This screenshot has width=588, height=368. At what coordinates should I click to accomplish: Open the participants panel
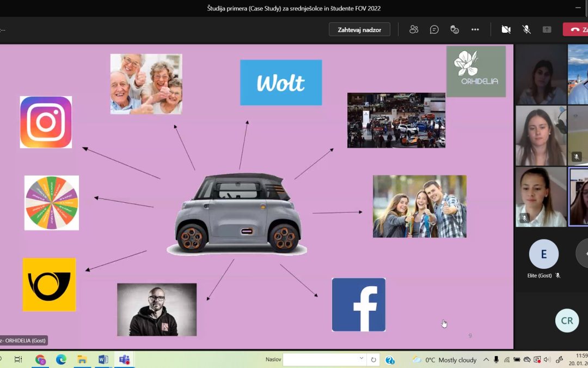pyautogui.click(x=414, y=29)
